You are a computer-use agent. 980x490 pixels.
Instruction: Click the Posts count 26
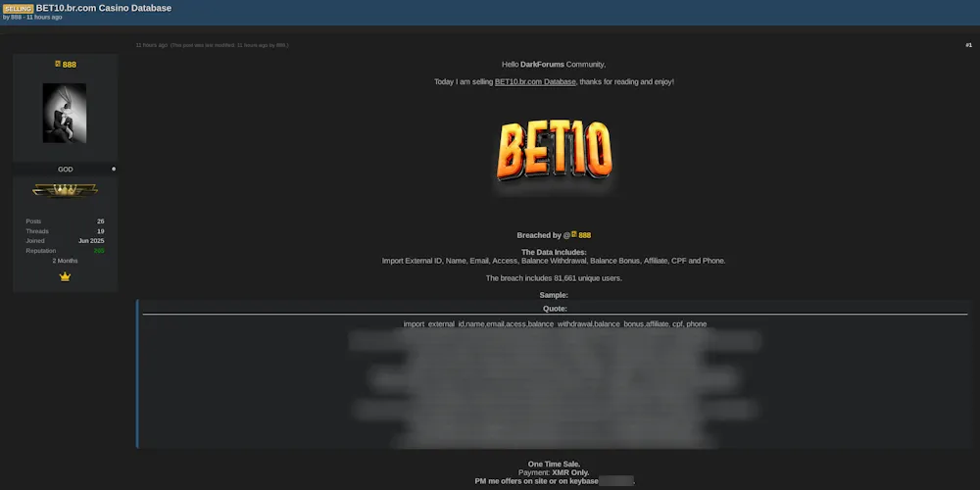pos(101,221)
